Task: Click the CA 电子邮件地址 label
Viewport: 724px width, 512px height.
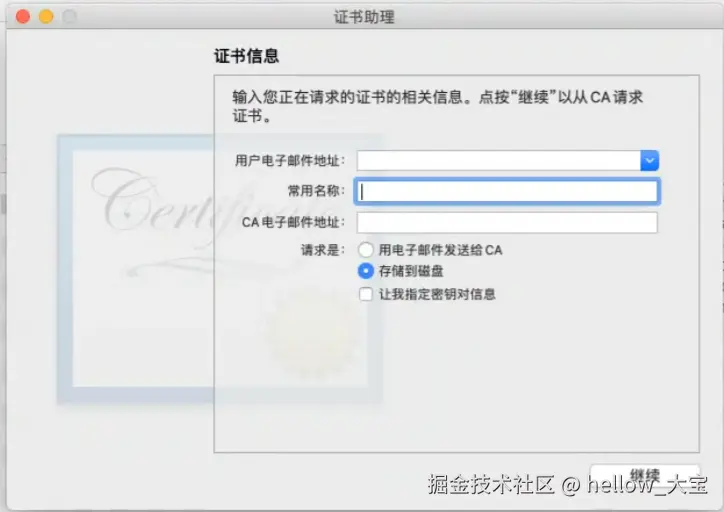Action: tap(293, 223)
